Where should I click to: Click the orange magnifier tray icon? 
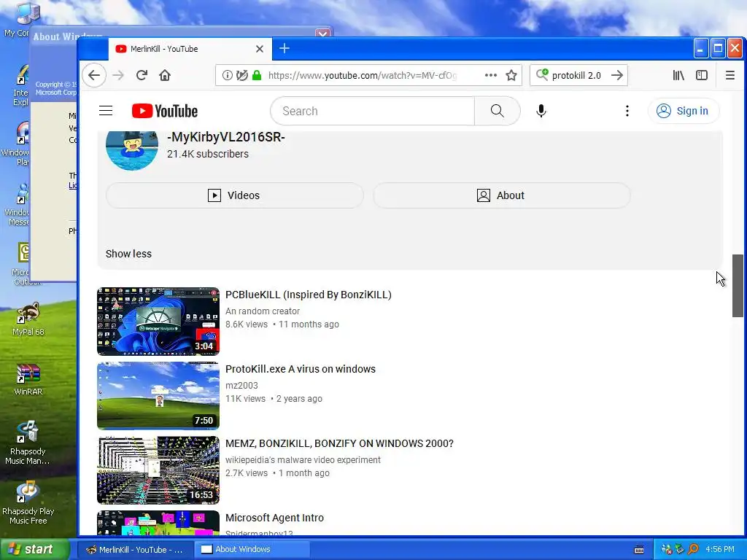(693, 549)
